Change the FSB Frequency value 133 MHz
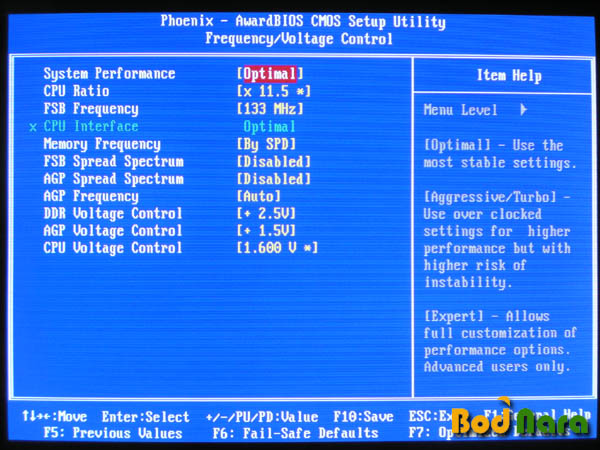This screenshot has height=450, width=600. (x=270, y=109)
